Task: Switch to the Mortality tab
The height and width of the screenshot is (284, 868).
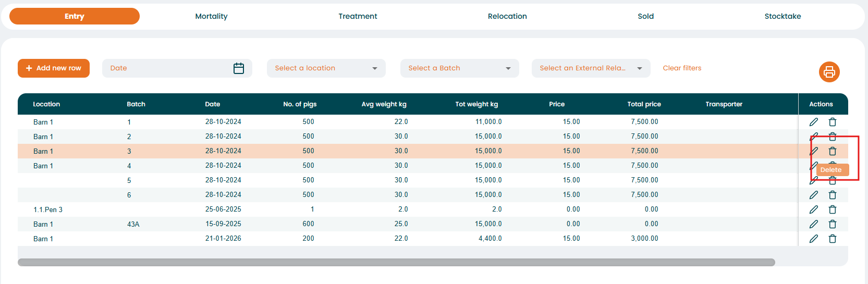Action: [211, 16]
